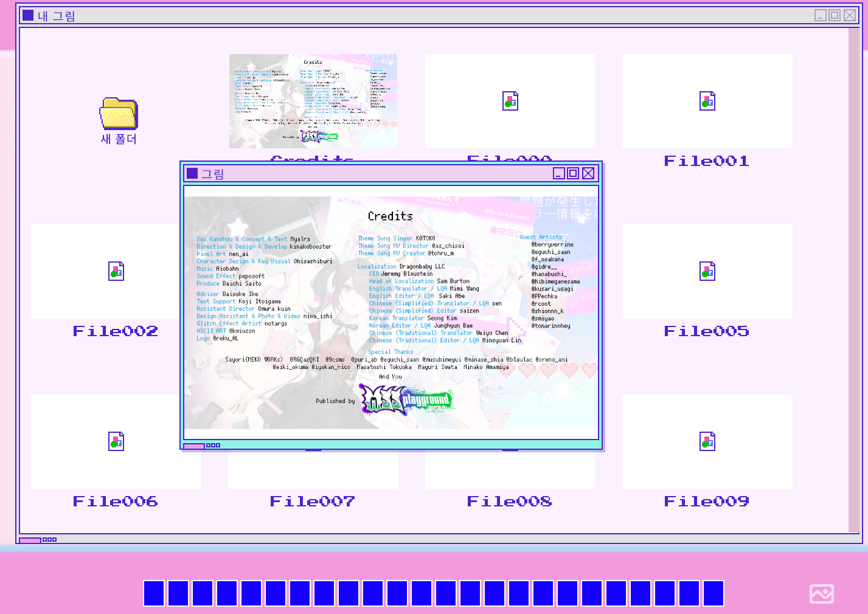Click the blue segmented progress bar at bottom

(x=434, y=593)
